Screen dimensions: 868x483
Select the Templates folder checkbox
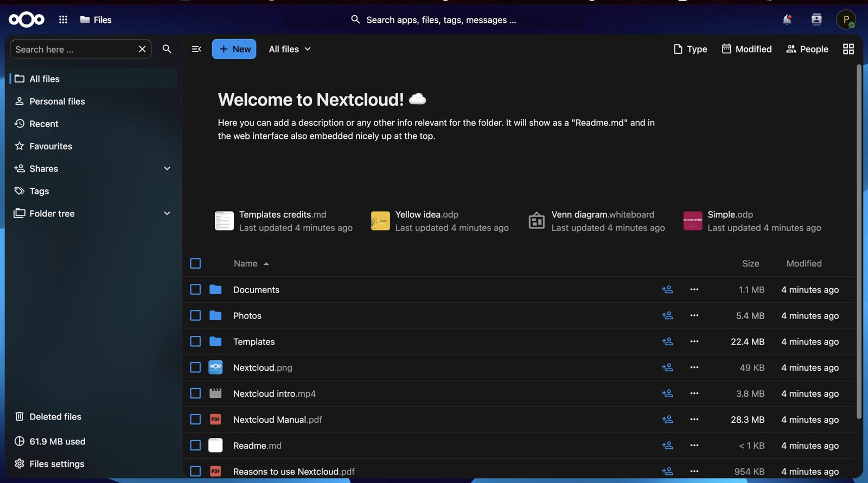[195, 341]
